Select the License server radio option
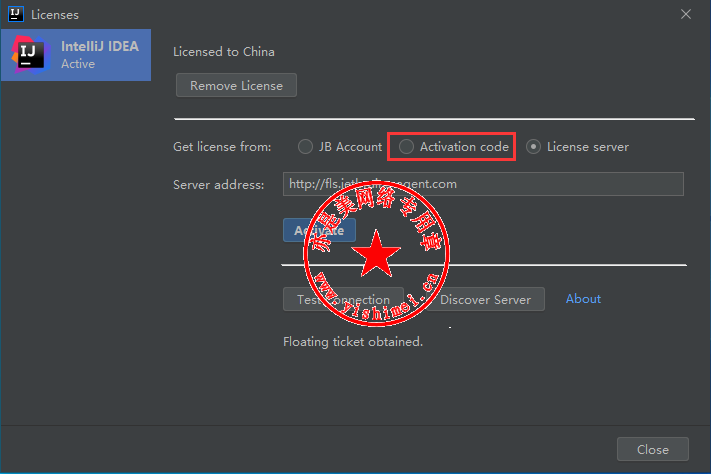This screenshot has width=711, height=474. pos(534,147)
